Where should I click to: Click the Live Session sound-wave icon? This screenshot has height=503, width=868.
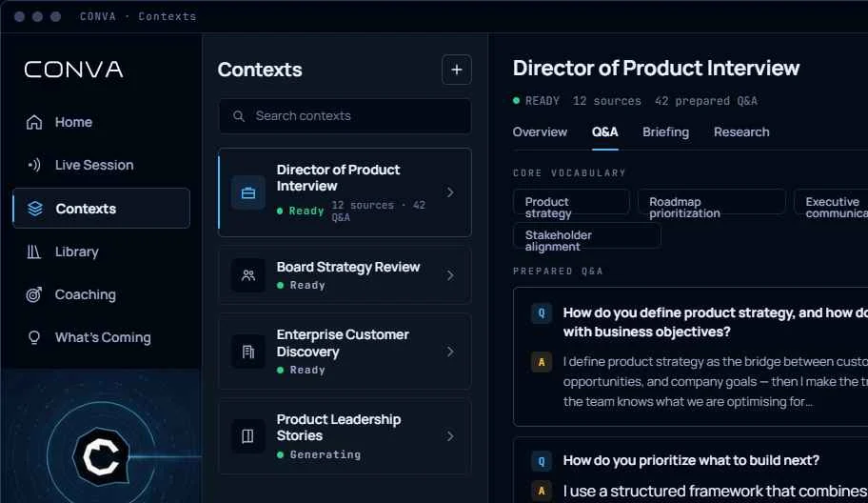(x=34, y=165)
